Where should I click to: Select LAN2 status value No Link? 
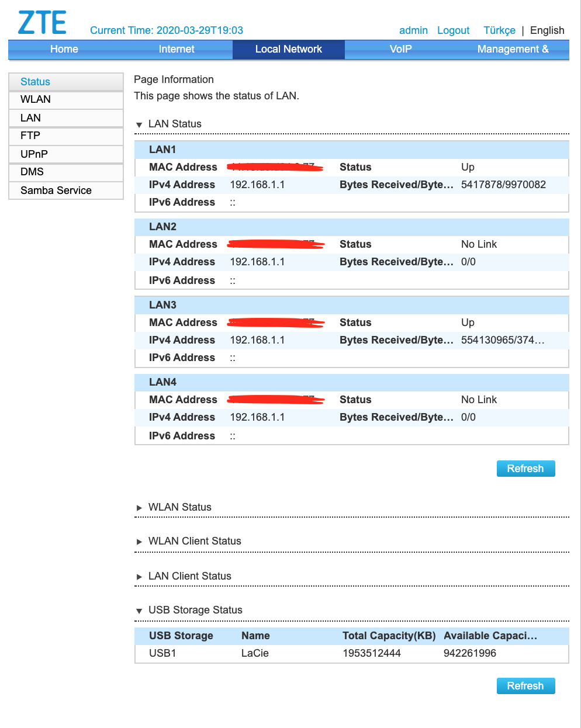pos(479,244)
